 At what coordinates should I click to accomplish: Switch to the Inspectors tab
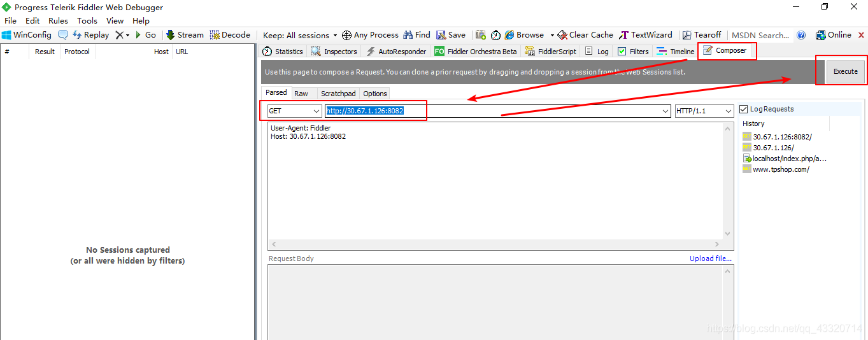(x=334, y=52)
